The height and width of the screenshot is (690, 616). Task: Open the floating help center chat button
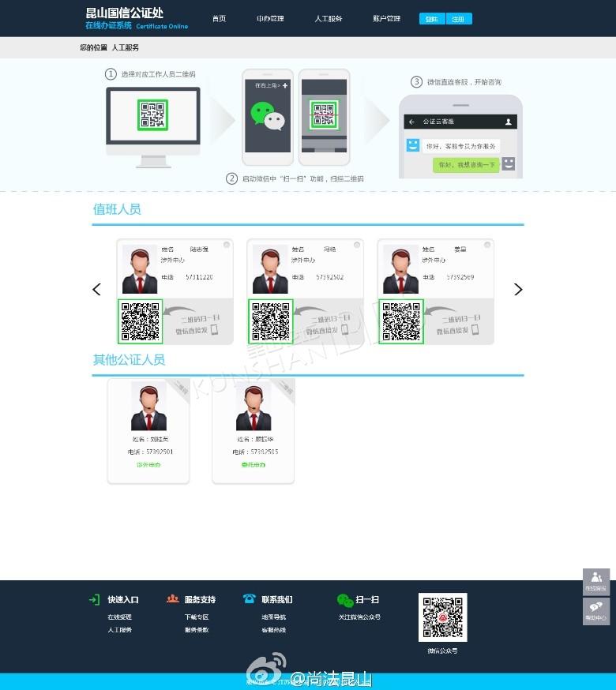click(596, 611)
